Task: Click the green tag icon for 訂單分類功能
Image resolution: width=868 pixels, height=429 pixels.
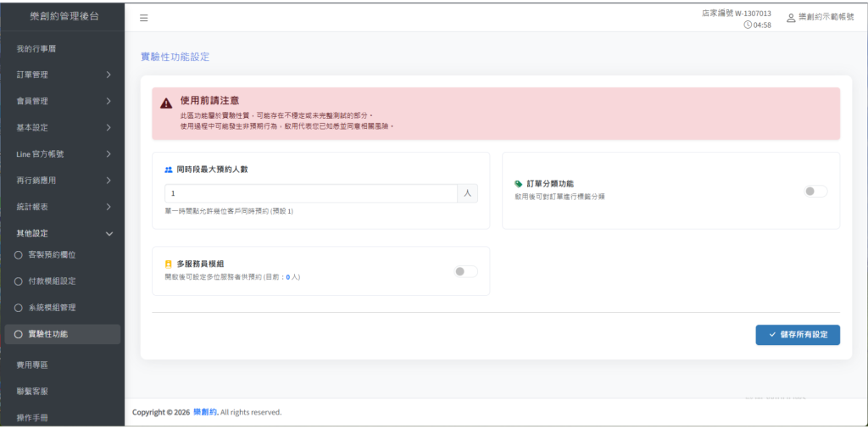Action: [519, 183]
